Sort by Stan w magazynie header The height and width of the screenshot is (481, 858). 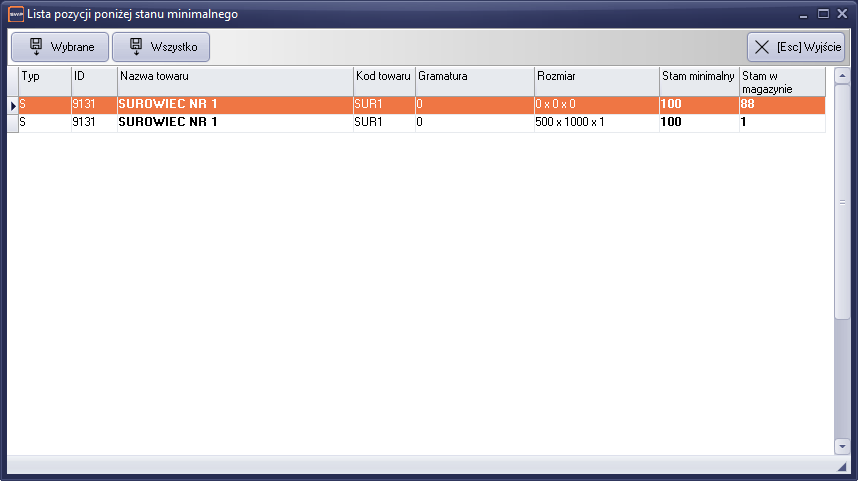[x=781, y=81]
